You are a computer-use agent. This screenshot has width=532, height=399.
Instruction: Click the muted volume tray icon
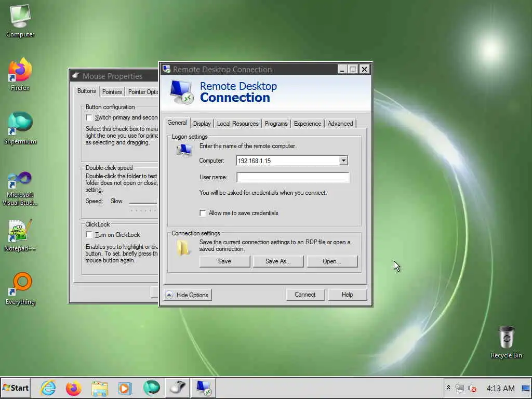point(472,388)
